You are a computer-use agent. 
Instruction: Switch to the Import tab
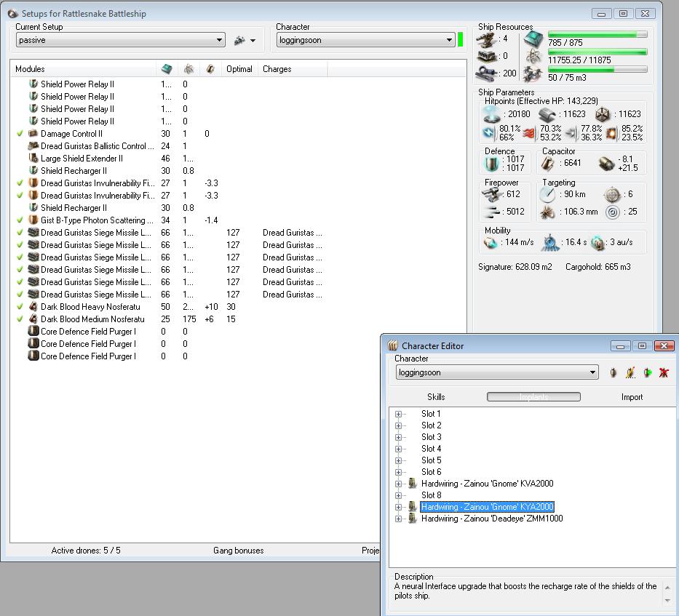[632, 397]
